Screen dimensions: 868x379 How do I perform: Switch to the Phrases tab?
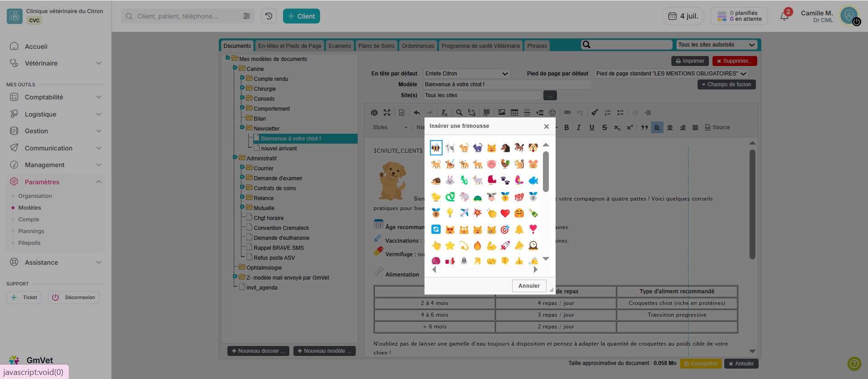[x=537, y=46]
